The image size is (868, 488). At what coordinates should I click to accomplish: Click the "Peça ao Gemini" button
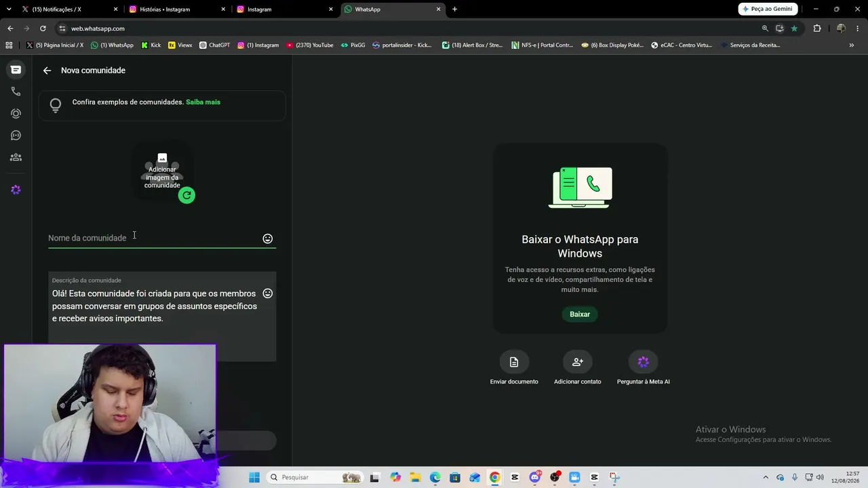768,9
